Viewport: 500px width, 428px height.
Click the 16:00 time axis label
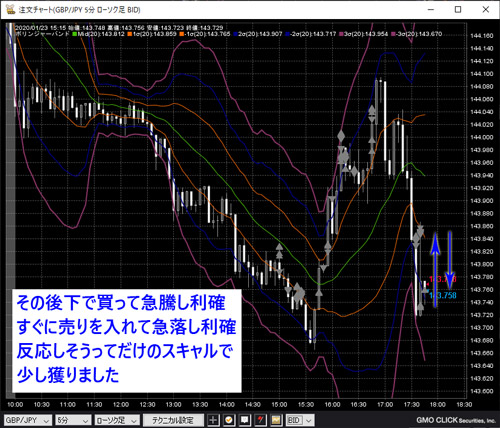point(332,405)
